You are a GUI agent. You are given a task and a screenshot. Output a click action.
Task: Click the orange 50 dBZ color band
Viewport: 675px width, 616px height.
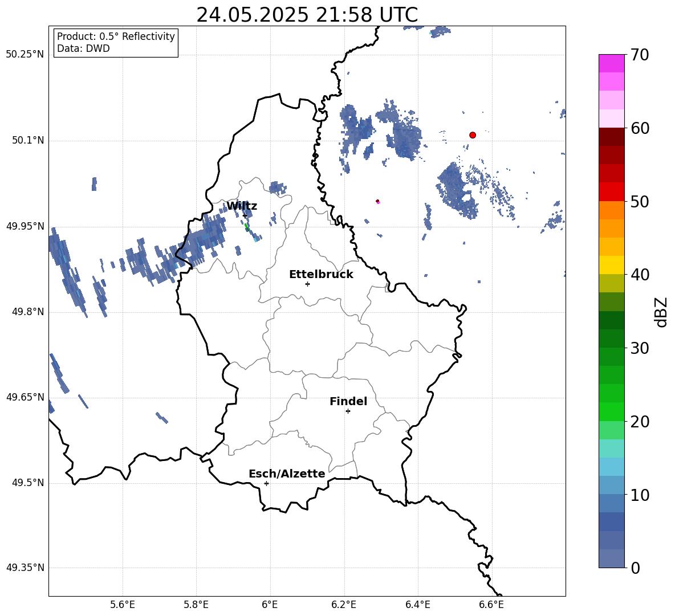(x=611, y=210)
